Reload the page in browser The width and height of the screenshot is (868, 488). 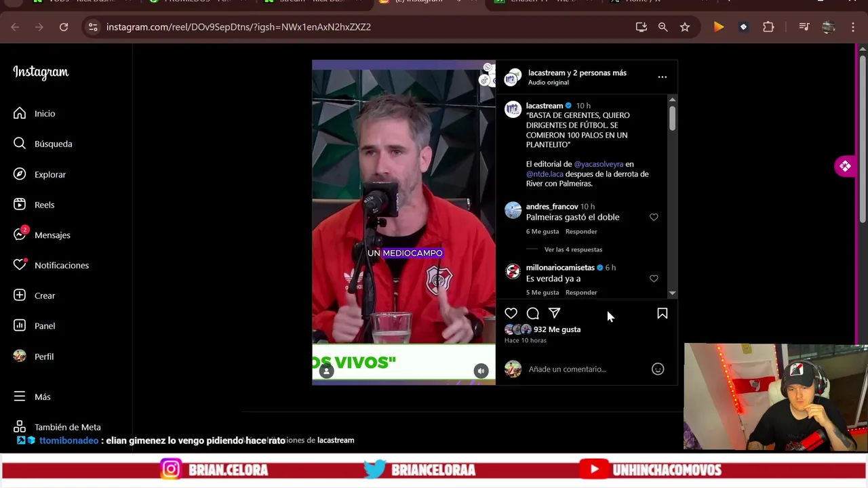64,27
